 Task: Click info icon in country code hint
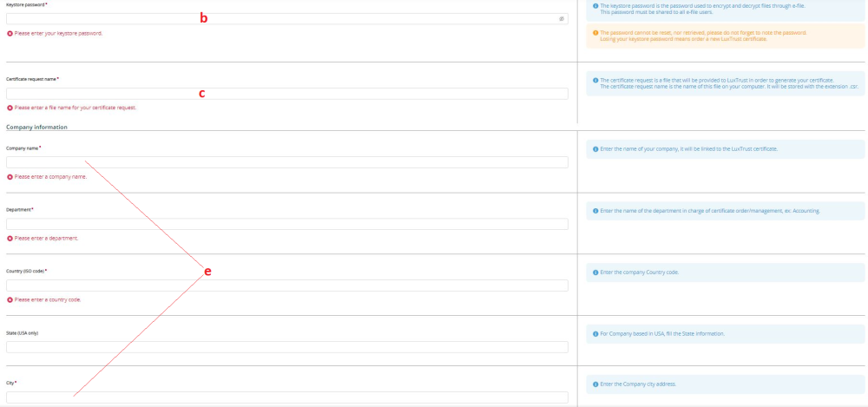[595, 273]
